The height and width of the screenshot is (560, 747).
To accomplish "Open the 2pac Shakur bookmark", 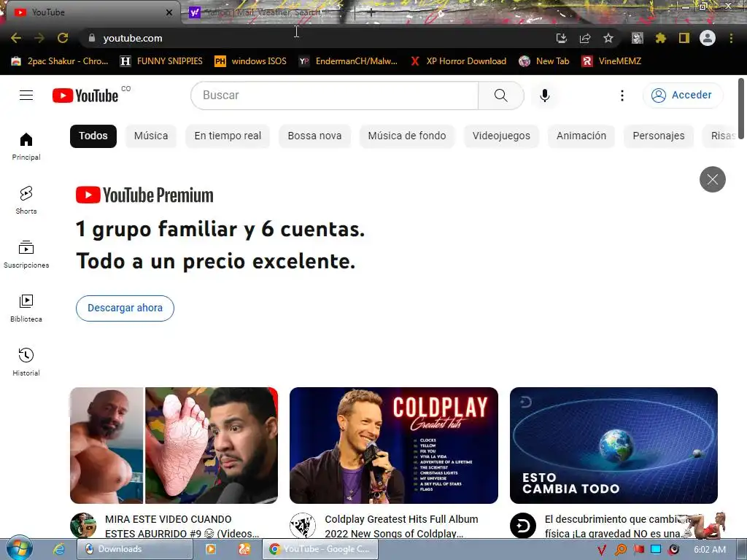I will click(60, 61).
